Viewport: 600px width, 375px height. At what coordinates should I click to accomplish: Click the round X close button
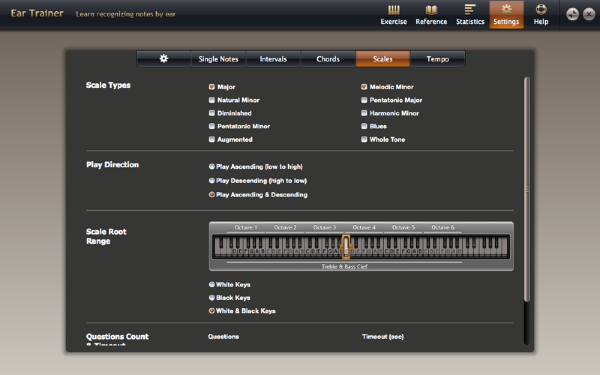pyautogui.click(x=589, y=15)
